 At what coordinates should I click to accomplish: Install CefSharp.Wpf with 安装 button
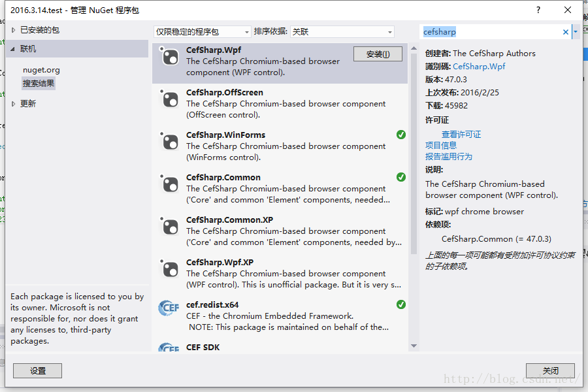click(x=378, y=54)
